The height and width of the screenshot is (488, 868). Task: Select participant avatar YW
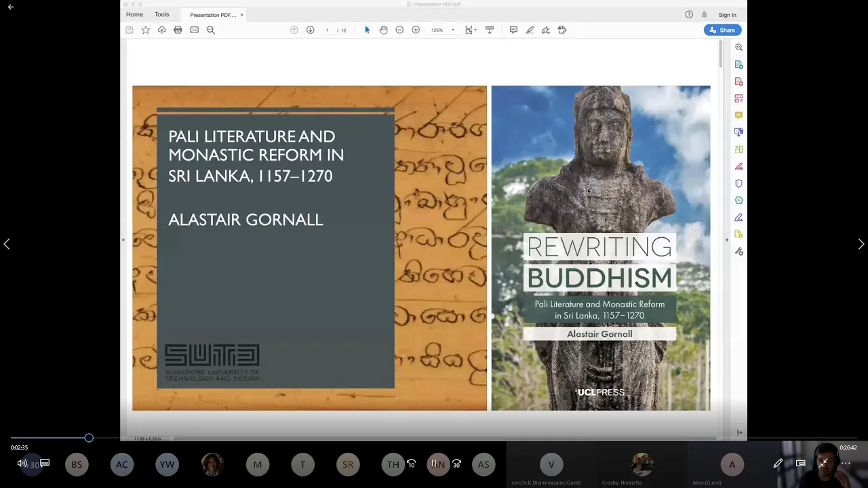click(x=167, y=464)
